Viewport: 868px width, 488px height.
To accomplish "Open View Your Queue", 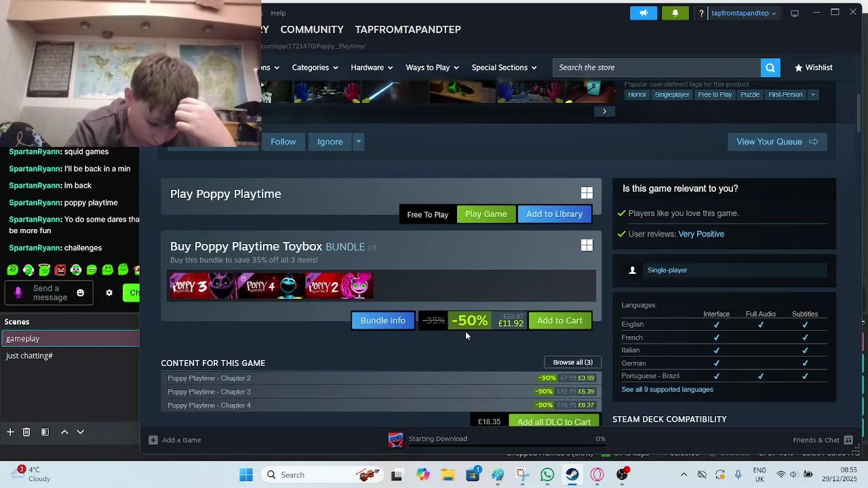I will [777, 142].
